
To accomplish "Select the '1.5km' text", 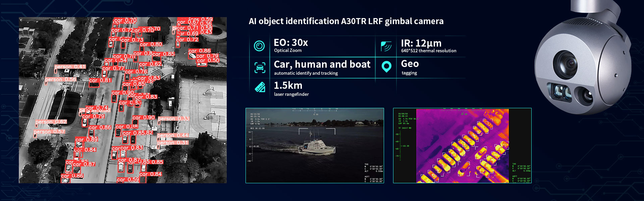I will tap(288, 85).
